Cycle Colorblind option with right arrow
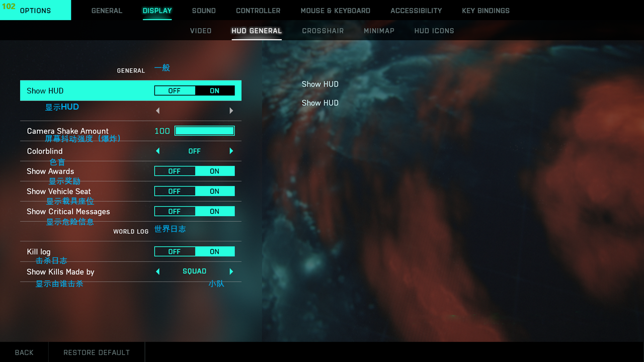The height and width of the screenshot is (362, 644). [231, 151]
